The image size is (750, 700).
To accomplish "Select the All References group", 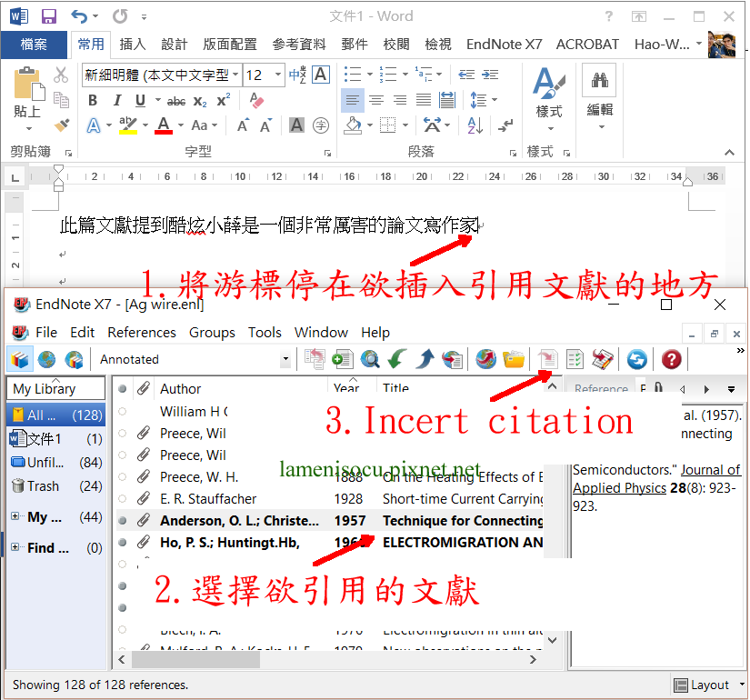I will click(x=56, y=415).
